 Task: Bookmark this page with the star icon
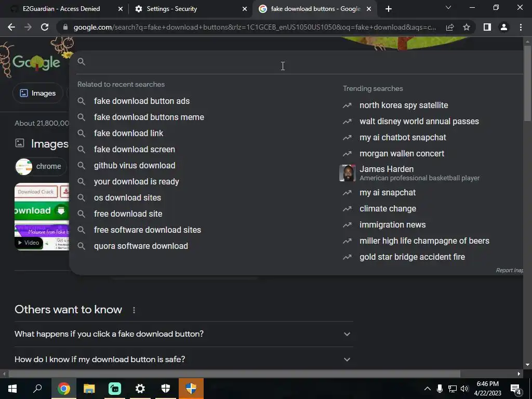[x=467, y=27]
